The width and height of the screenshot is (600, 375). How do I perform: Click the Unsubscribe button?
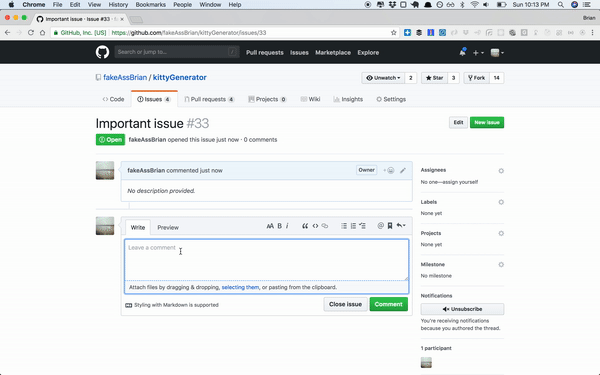point(462,309)
